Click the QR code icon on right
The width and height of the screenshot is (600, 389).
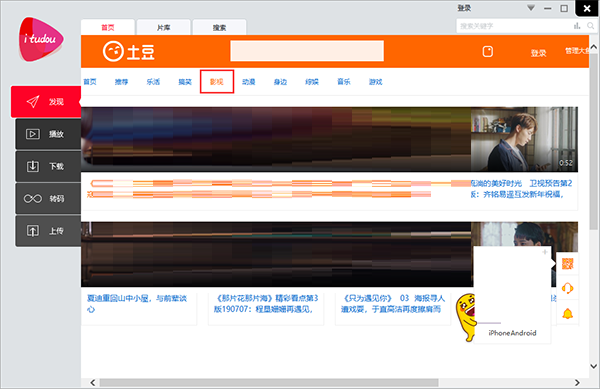[567, 264]
